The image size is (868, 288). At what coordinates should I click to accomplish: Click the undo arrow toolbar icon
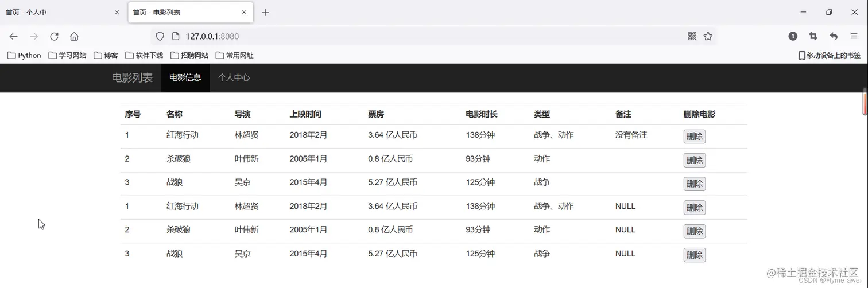(x=834, y=36)
